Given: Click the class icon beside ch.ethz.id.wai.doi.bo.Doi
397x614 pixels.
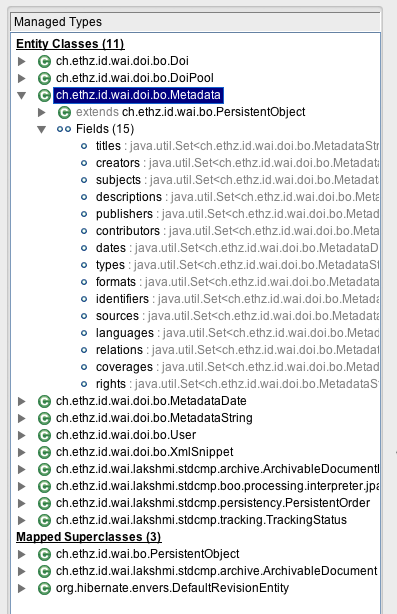Looking at the screenshot, I should pos(44,61).
